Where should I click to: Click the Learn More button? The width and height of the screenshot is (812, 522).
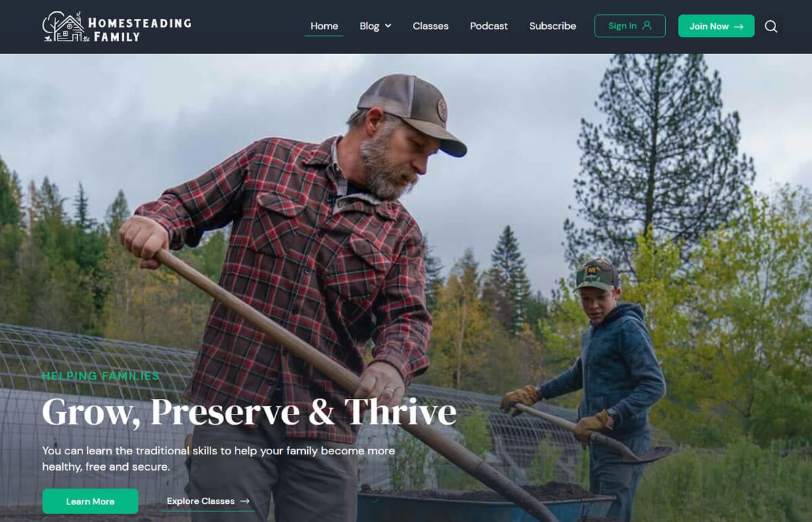pos(90,501)
